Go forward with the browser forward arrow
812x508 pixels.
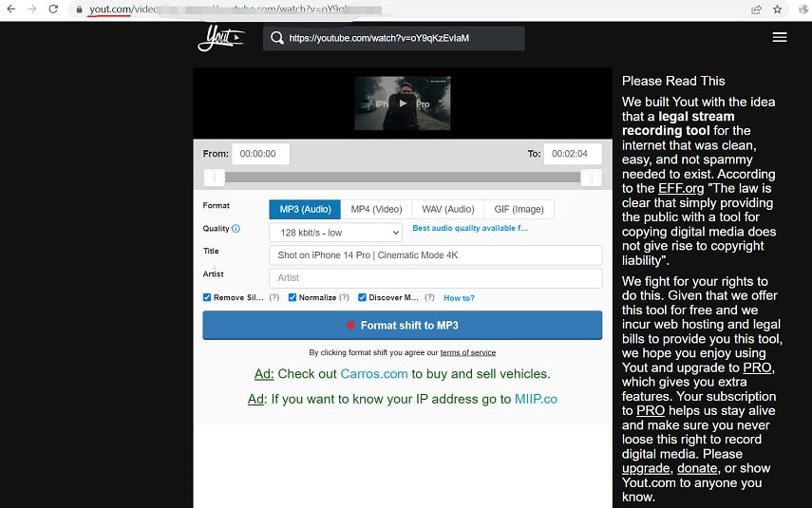point(32,9)
